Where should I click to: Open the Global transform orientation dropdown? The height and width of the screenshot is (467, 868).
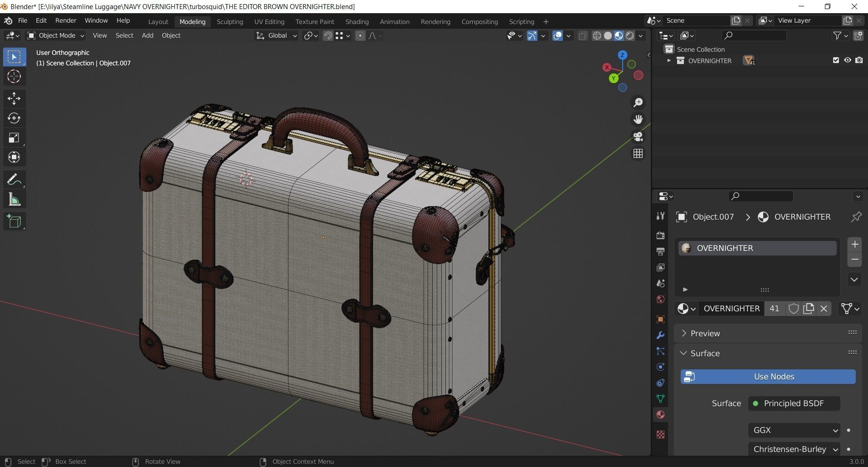tap(276, 35)
